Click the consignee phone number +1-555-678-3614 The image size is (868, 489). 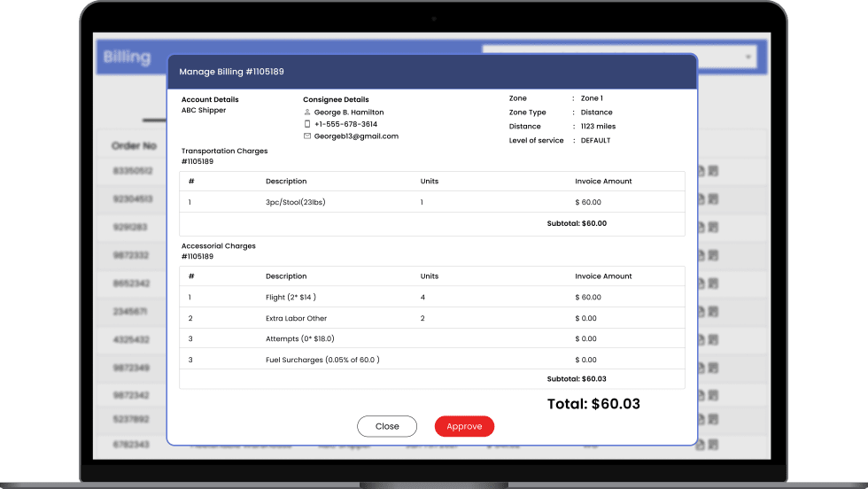345,125
